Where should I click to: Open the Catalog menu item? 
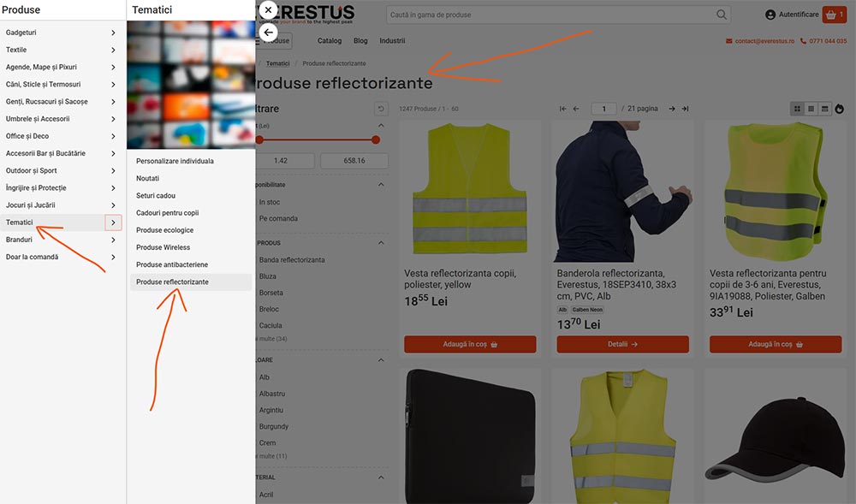pyautogui.click(x=330, y=40)
